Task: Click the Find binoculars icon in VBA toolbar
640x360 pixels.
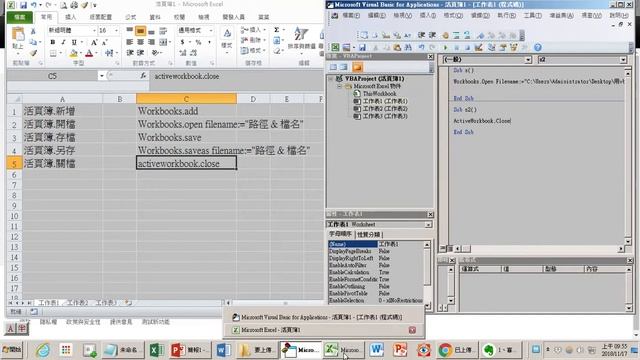Action: coord(408,48)
